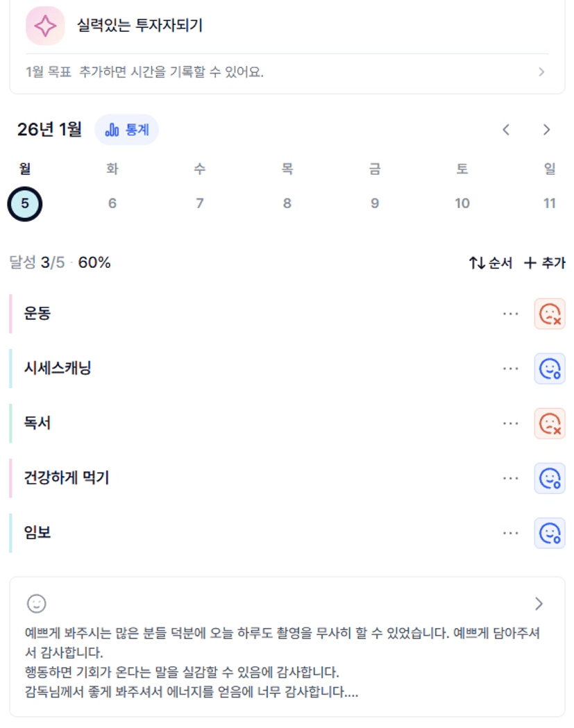The height and width of the screenshot is (728, 574).
Task: Go to next week arrow
Action: click(x=547, y=130)
